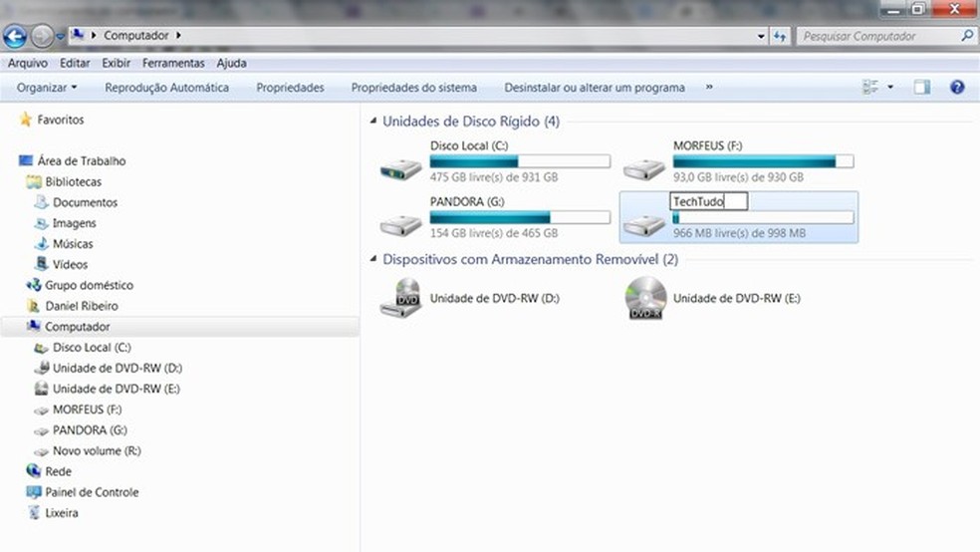Click Computador segment in address breadcrumb
Image resolution: width=980 pixels, height=552 pixels.
coord(136,35)
